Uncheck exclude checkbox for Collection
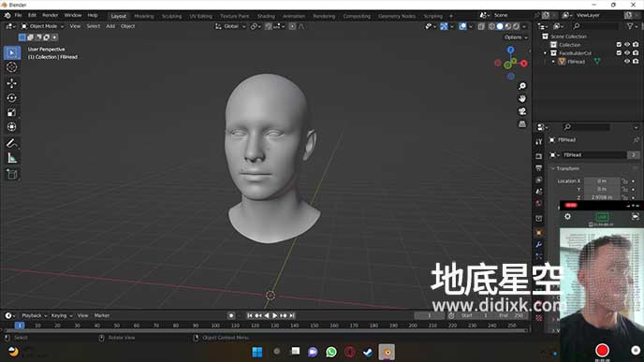This screenshot has width=644, height=362. point(619,45)
